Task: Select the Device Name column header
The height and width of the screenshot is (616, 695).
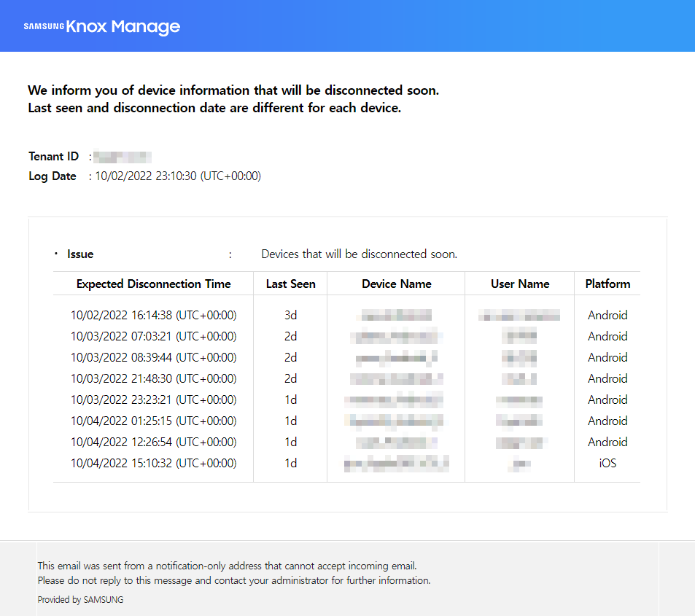Action: tap(395, 284)
